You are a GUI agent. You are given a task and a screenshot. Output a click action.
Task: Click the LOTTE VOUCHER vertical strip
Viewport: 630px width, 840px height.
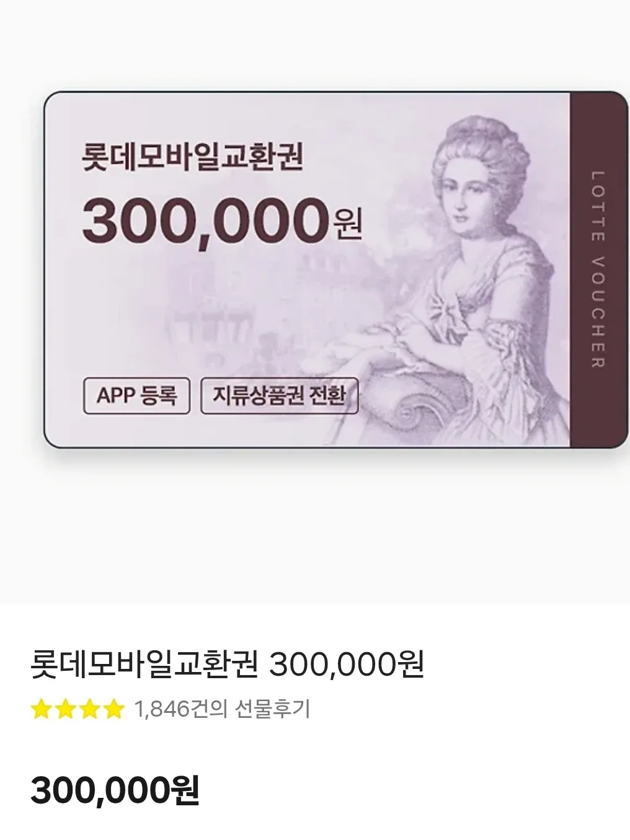coord(598,270)
